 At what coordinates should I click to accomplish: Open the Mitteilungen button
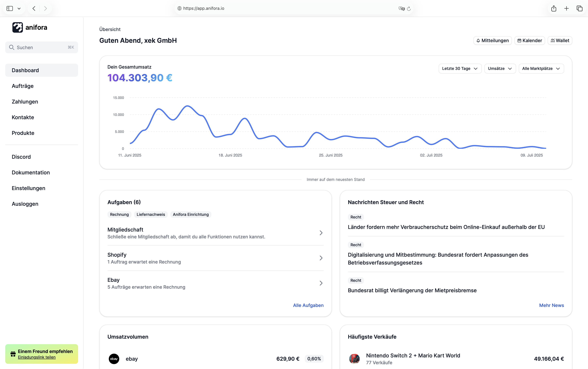pyautogui.click(x=492, y=40)
